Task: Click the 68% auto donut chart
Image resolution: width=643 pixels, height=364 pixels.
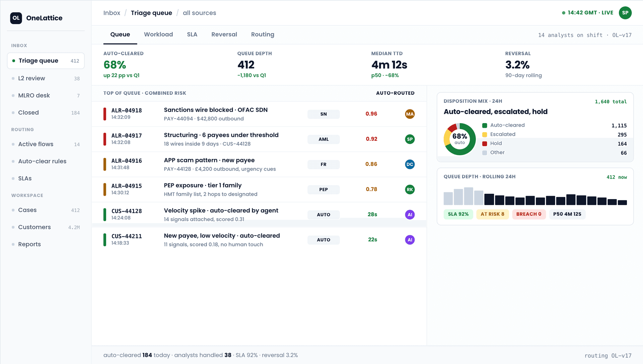Action: tap(460, 139)
